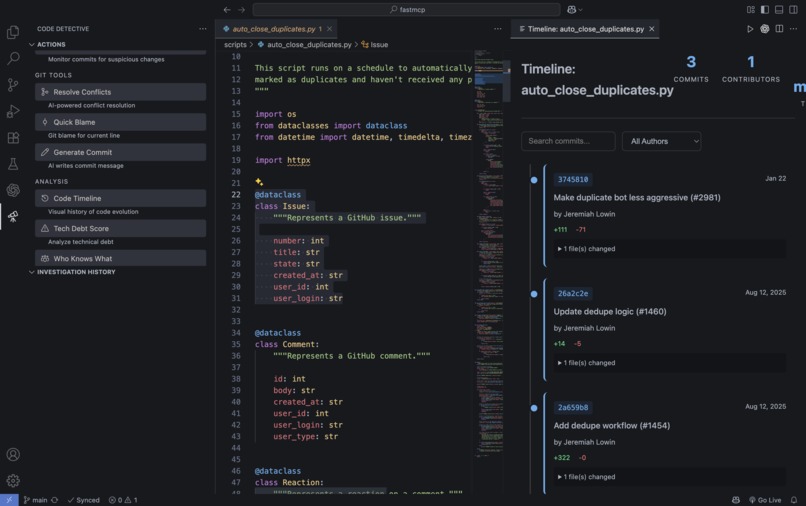Click the fastmcp command search box
Image resolution: width=806 pixels, height=506 pixels.
(x=407, y=9)
